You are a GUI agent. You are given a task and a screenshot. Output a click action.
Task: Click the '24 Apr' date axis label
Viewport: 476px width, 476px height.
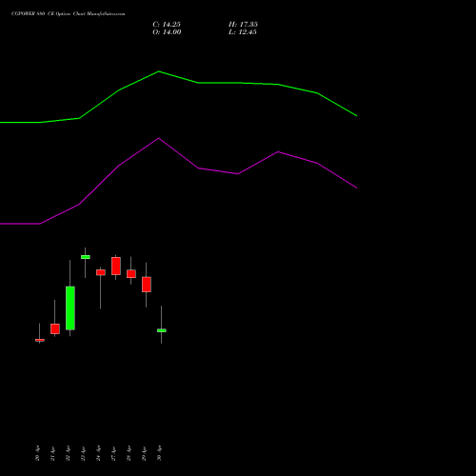click(98, 453)
